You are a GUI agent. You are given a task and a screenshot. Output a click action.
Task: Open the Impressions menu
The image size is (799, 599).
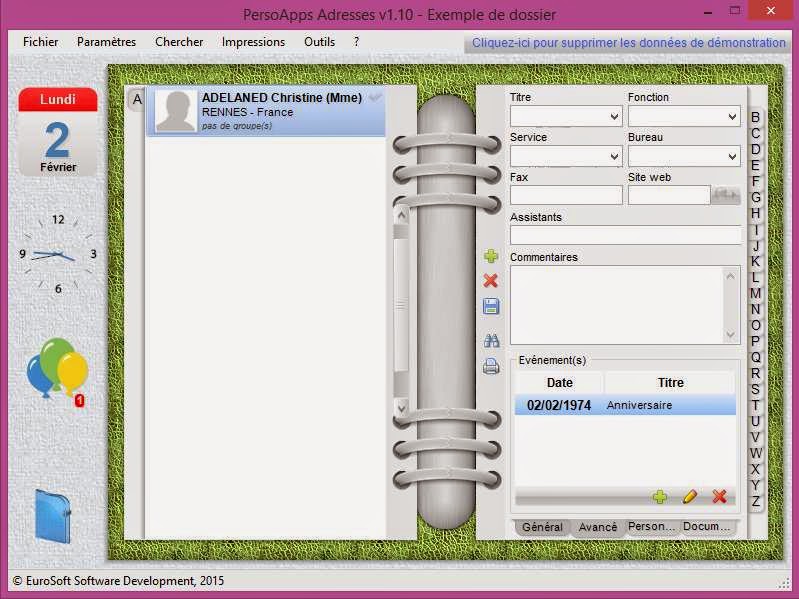pos(253,42)
